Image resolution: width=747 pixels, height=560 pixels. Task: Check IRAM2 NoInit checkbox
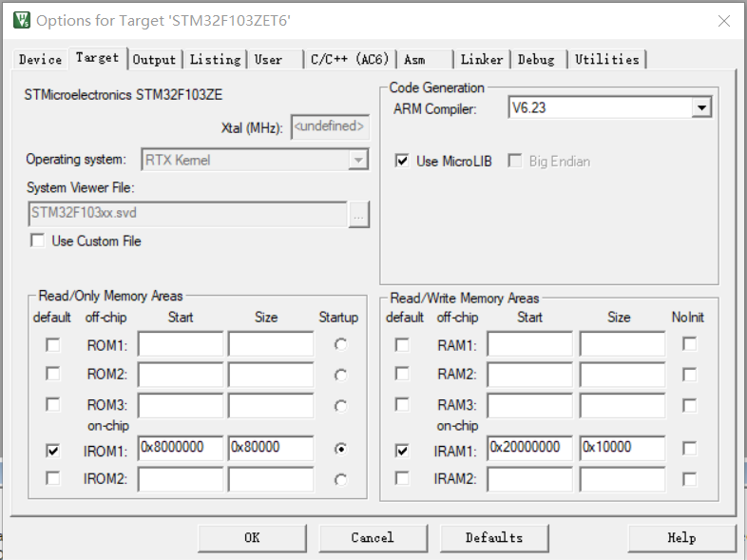point(689,479)
